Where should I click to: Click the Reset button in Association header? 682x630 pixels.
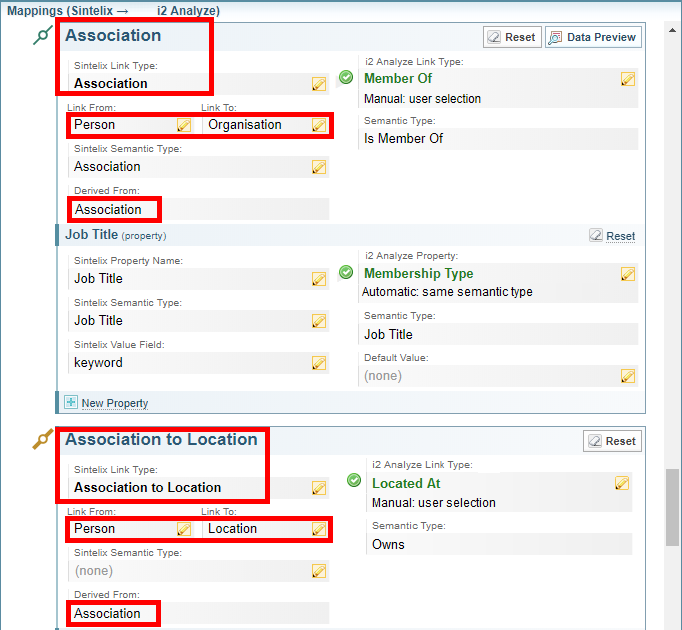(512, 37)
